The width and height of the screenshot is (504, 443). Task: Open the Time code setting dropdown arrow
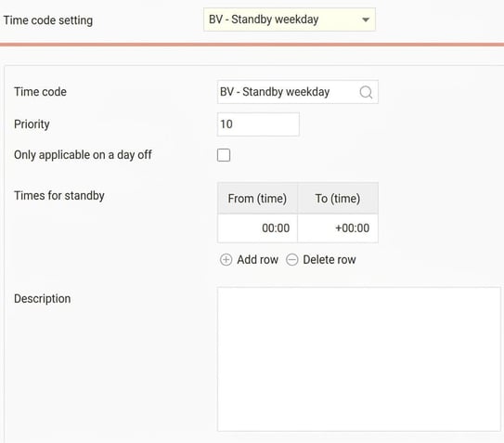366,20
